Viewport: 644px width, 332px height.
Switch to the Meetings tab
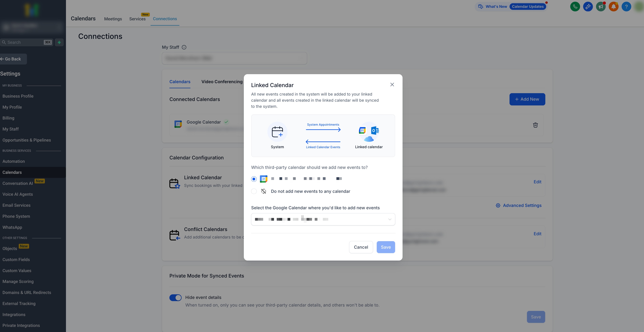113,19
